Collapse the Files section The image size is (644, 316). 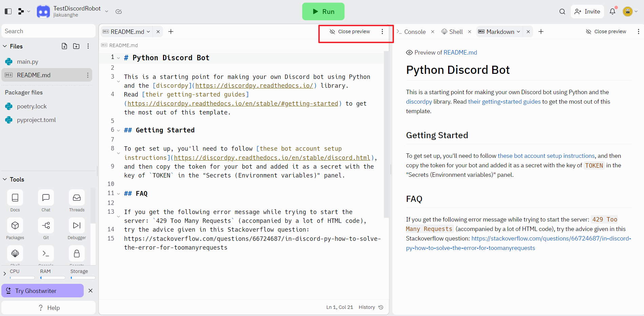5,46
